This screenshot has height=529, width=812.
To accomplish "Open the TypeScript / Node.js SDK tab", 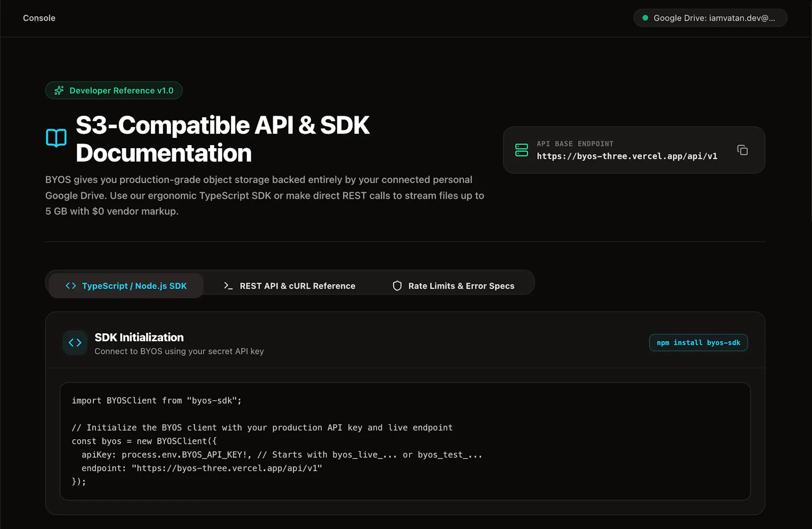I will coord(126,286).
